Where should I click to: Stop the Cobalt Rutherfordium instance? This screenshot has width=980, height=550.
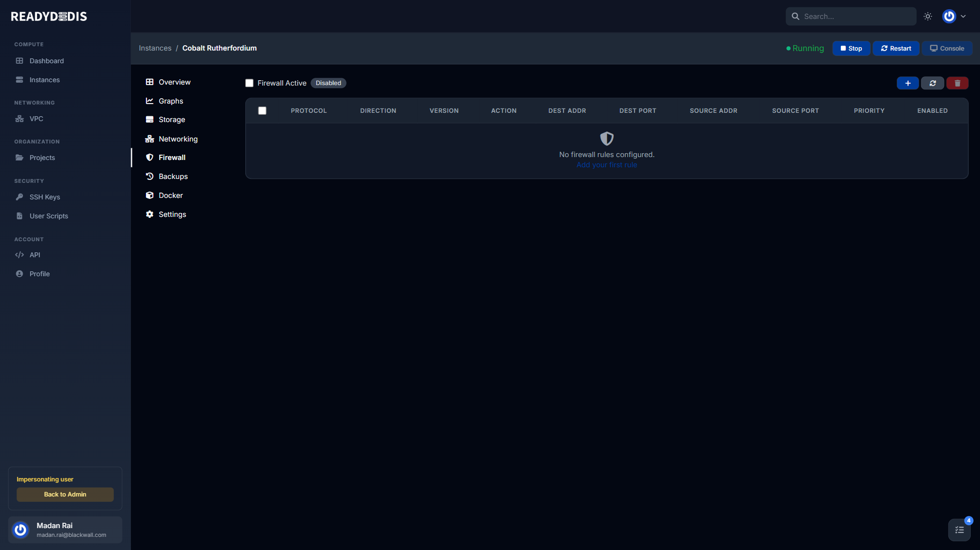click(851, 48)
